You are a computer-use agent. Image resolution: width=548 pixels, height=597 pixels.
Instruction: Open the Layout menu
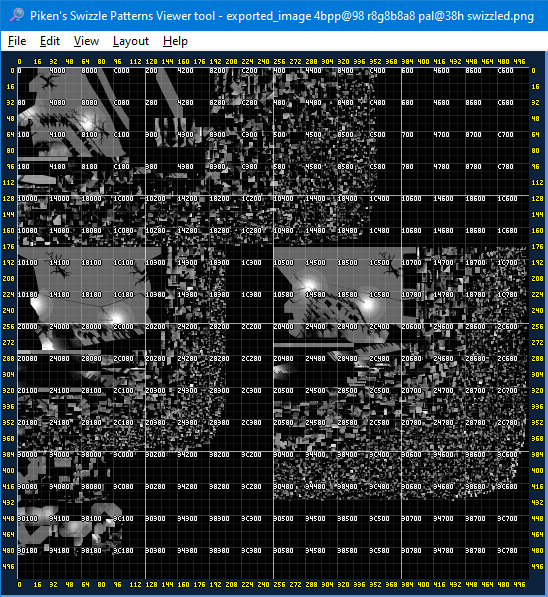tap(131, 41)
